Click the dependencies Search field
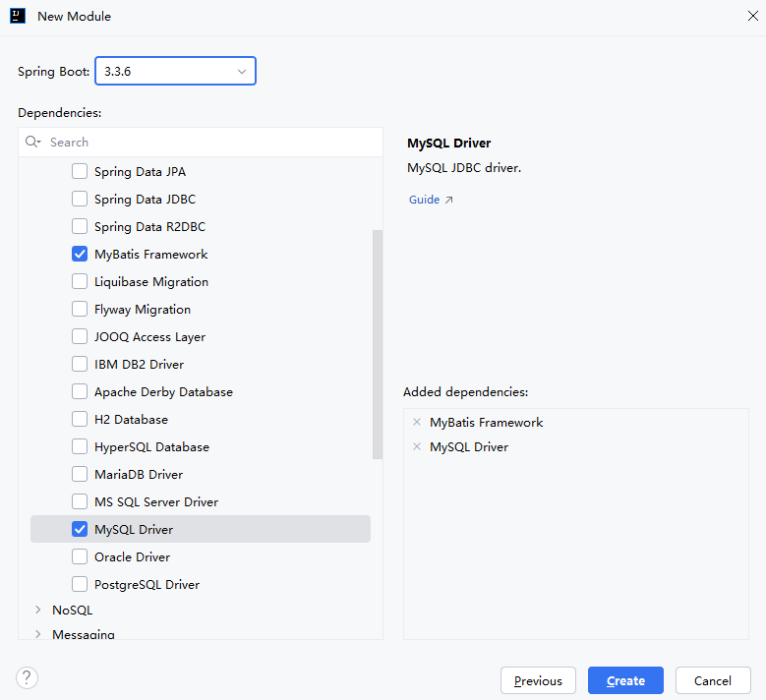The height and width of the screenshot is (700, 766). tap(201, 143)
